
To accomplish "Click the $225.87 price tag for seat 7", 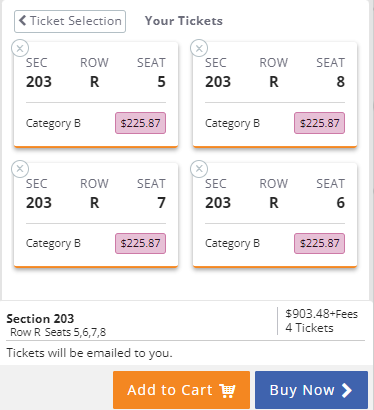I will 140,243.
